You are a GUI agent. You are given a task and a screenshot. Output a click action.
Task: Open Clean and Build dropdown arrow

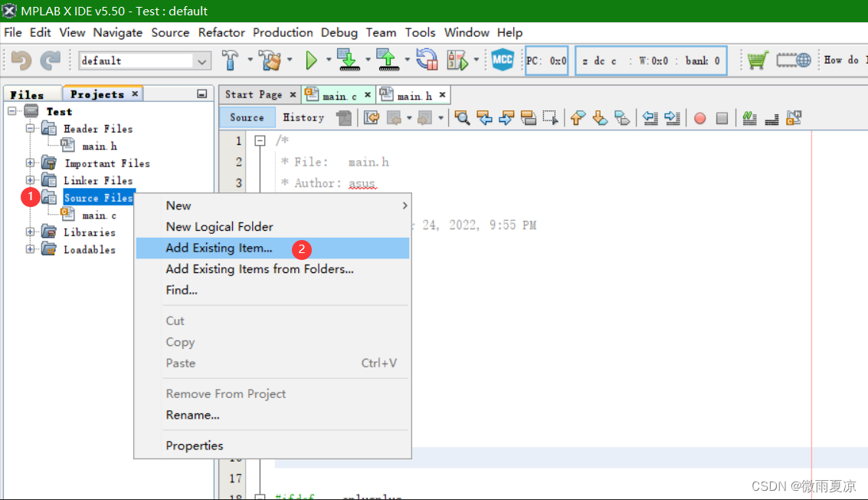coord(290,59)
